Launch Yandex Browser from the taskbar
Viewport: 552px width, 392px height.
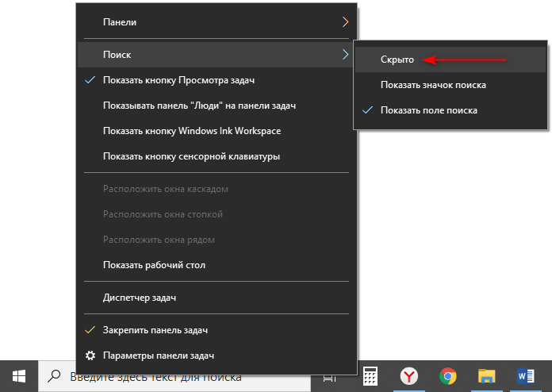(x=409, y=376)
